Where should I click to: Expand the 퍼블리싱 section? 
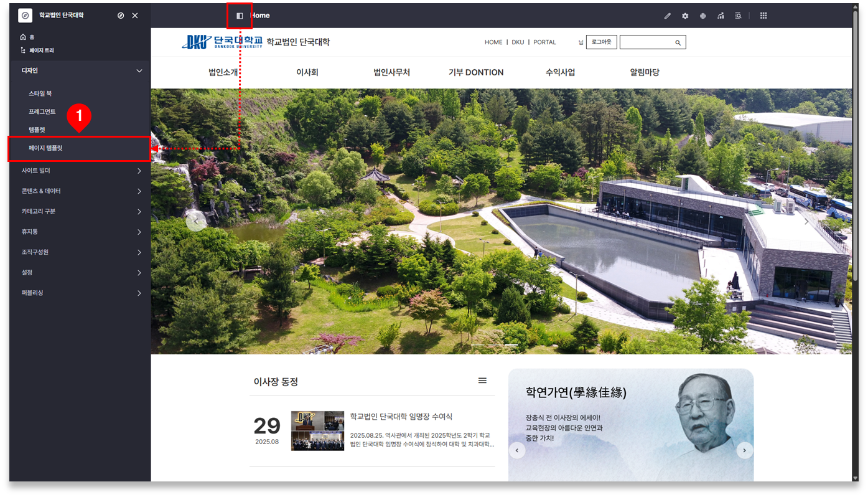click(x=139, y=293)
